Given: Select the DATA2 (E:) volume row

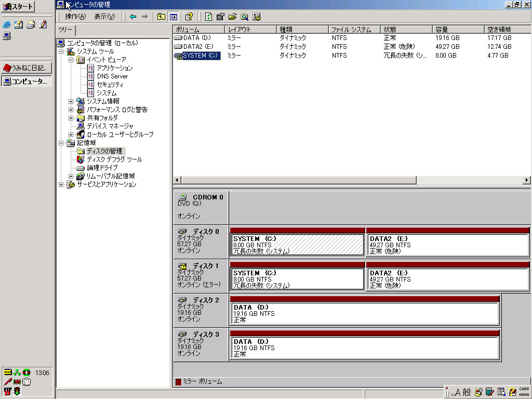Looking at the screenshot, I should pos(352,47).
